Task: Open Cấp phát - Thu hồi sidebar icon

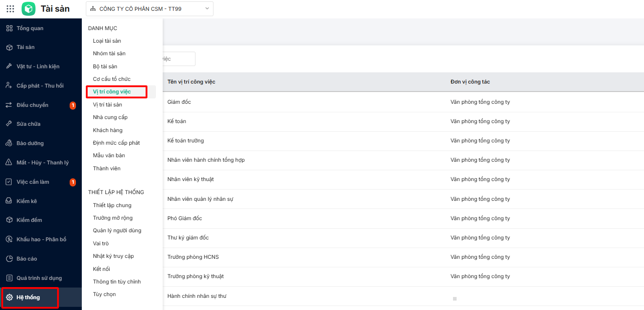Action: [9, 85]
